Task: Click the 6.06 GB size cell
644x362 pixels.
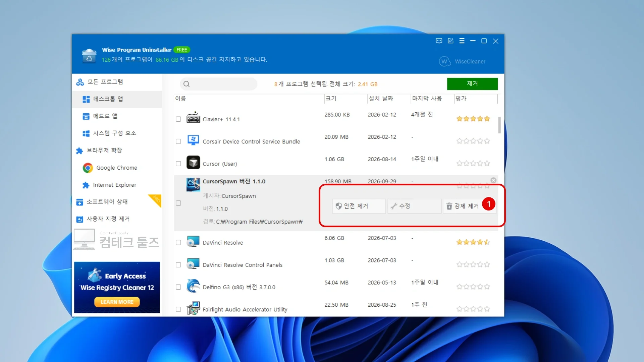Action: 334,238
